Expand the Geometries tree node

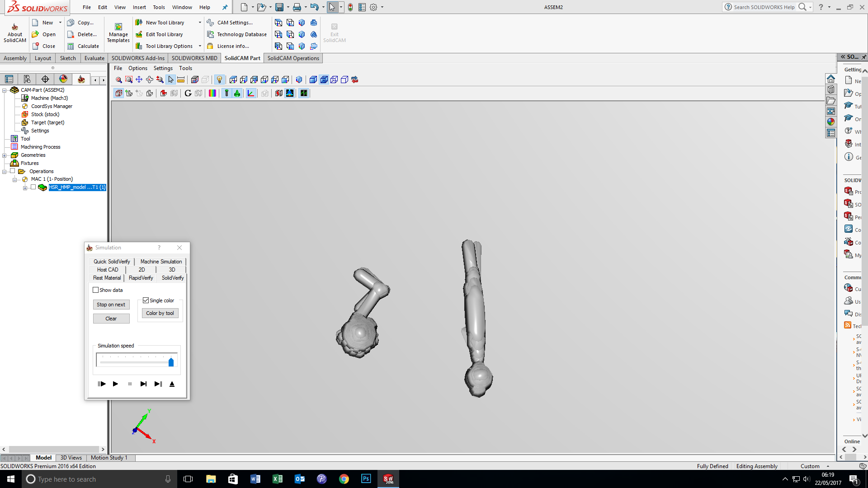[5, 155]
